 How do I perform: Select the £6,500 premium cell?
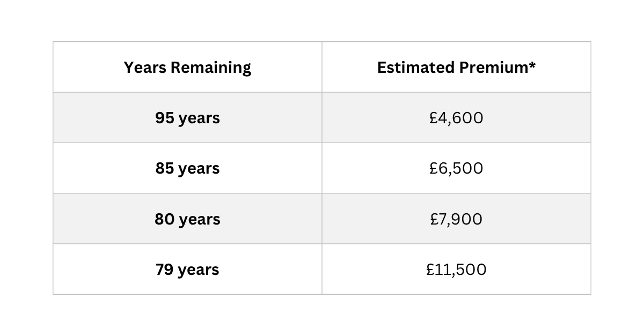pyautogui.click(x=456, y=168)
